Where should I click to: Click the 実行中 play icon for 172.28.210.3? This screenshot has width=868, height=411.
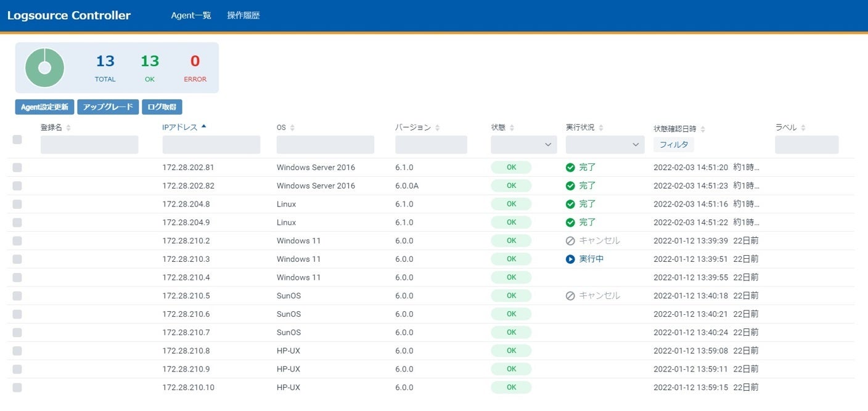coord(570,259)
